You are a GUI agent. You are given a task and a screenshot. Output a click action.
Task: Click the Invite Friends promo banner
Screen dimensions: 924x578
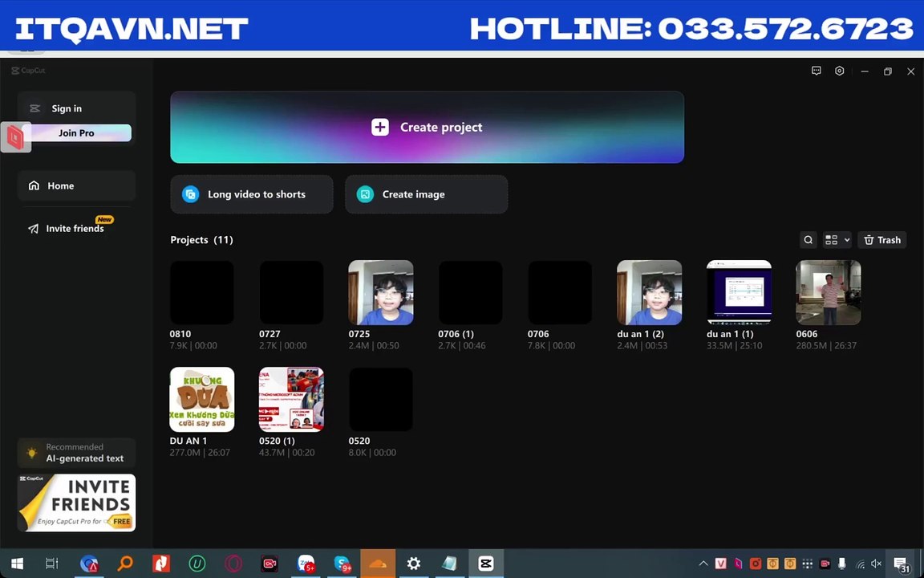tap(76, 503)
